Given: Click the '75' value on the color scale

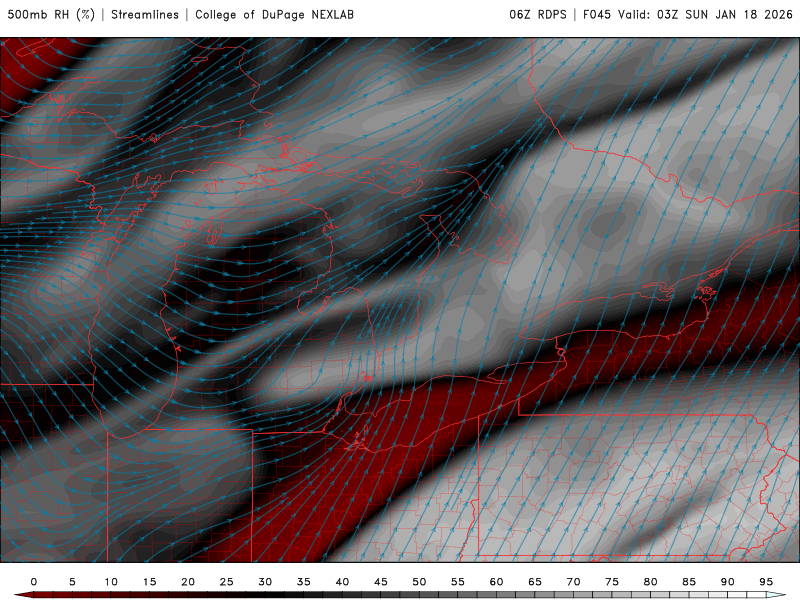Looking at the screenshot, I should coord(612,582).
